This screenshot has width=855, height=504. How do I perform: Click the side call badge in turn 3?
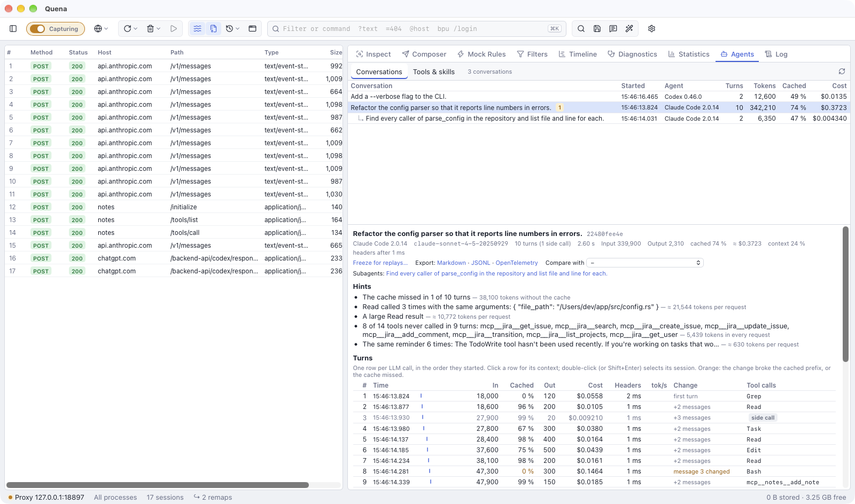click(763, 418)
